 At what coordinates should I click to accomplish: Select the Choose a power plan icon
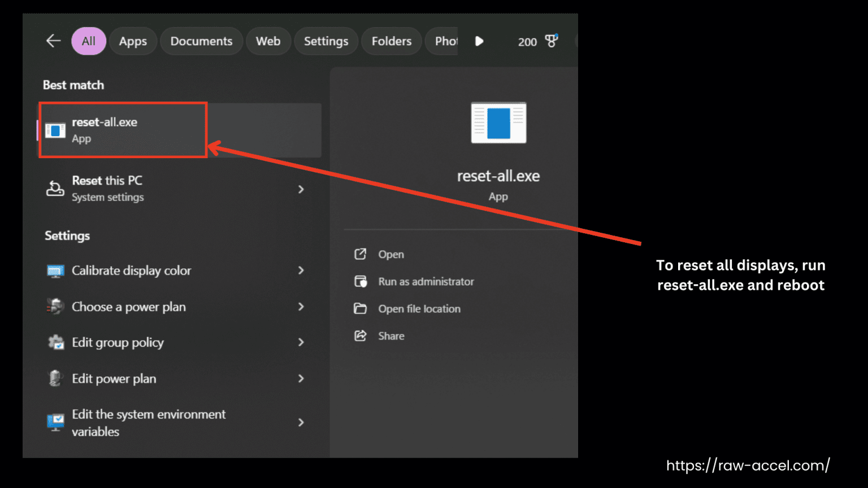55,306
